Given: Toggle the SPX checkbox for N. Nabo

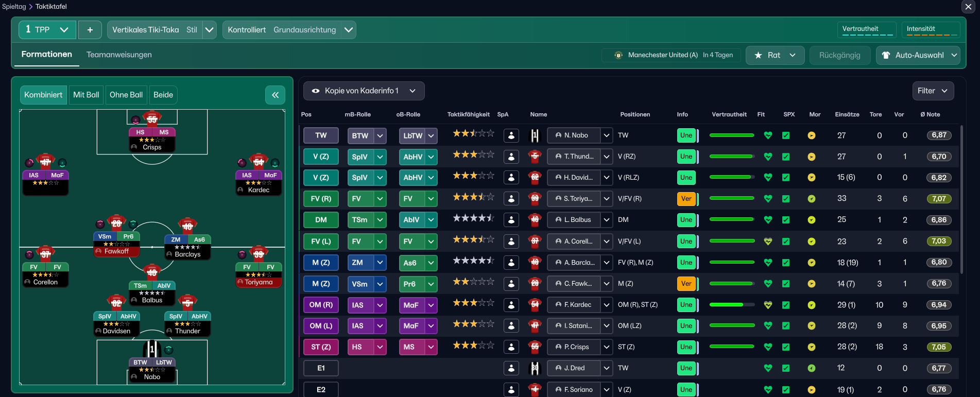Looking at the screenshot, I should (x=786, y=135).
